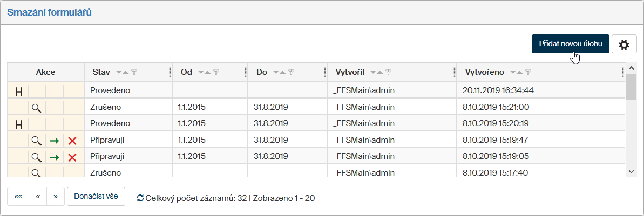Open the Vytvořil column filter
This screenshot has height=216, width=644.
[388, 72]
